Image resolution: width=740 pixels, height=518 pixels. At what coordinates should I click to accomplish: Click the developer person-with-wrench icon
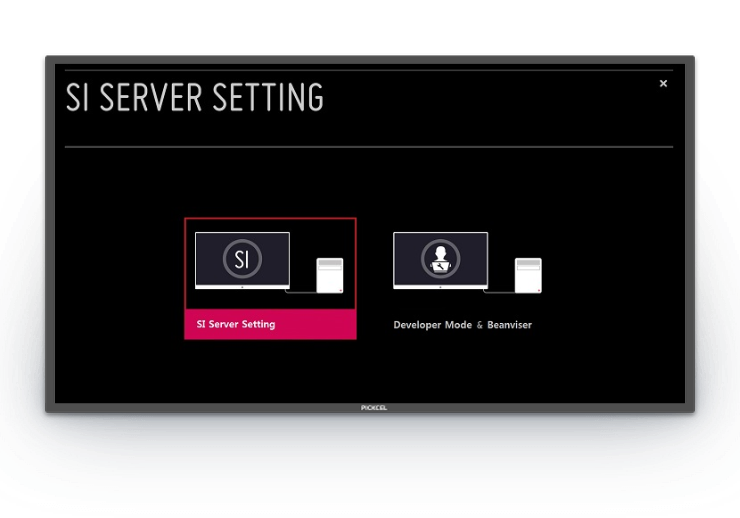[440, 259]
